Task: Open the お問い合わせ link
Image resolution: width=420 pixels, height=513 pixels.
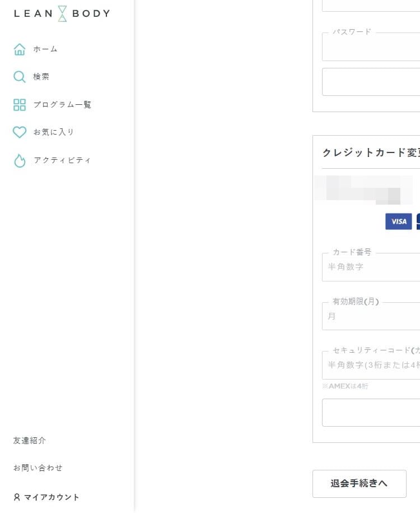Action: click(38, 468)
